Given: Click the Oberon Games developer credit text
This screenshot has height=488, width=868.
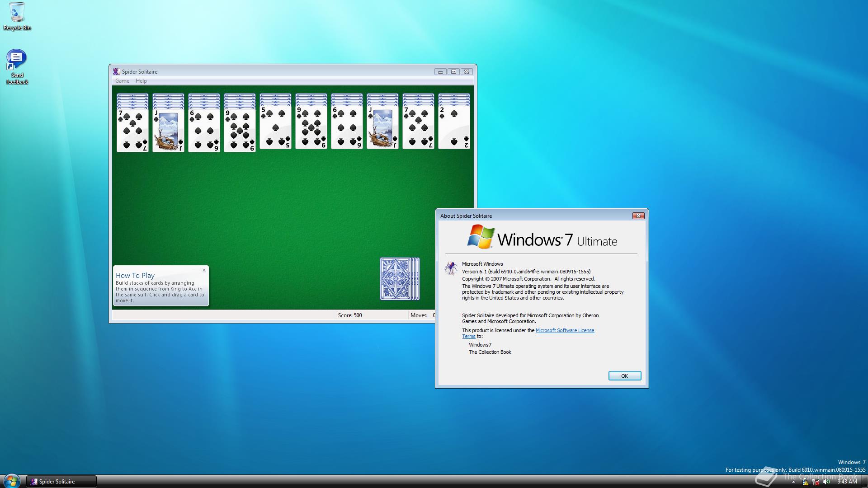Looking at the screenshot, I should tap(530, 319).
